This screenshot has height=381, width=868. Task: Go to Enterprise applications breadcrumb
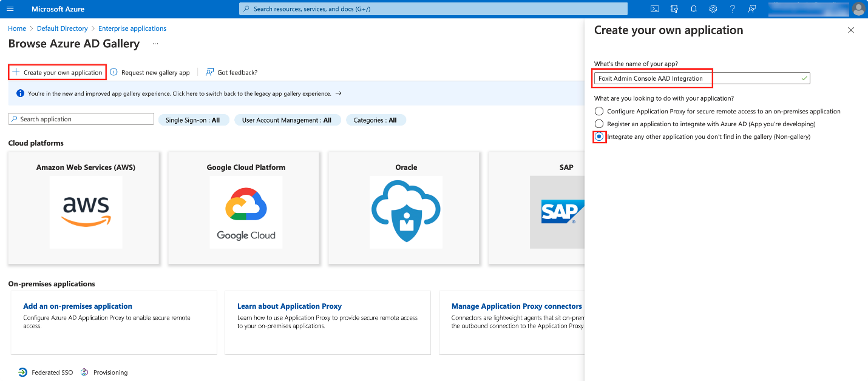(x=132, y=28)
